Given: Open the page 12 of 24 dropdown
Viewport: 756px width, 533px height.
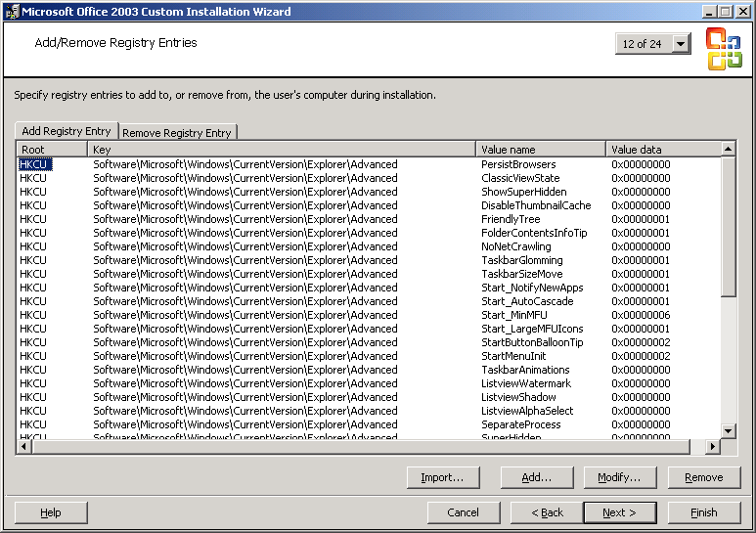Looking at the screenshot, I should [x=681, y=44].
